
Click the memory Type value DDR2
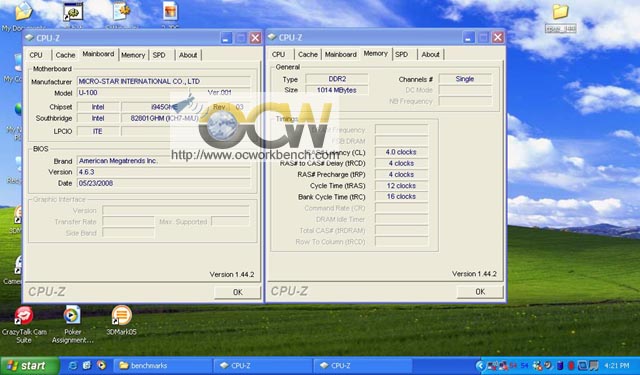[x=337, y=79]
